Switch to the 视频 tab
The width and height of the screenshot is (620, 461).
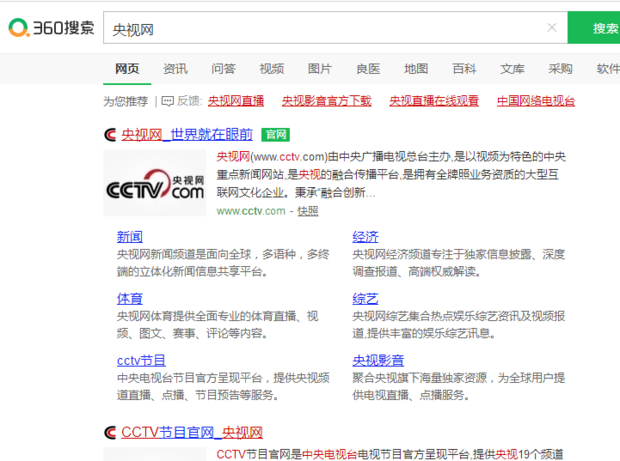272,69
